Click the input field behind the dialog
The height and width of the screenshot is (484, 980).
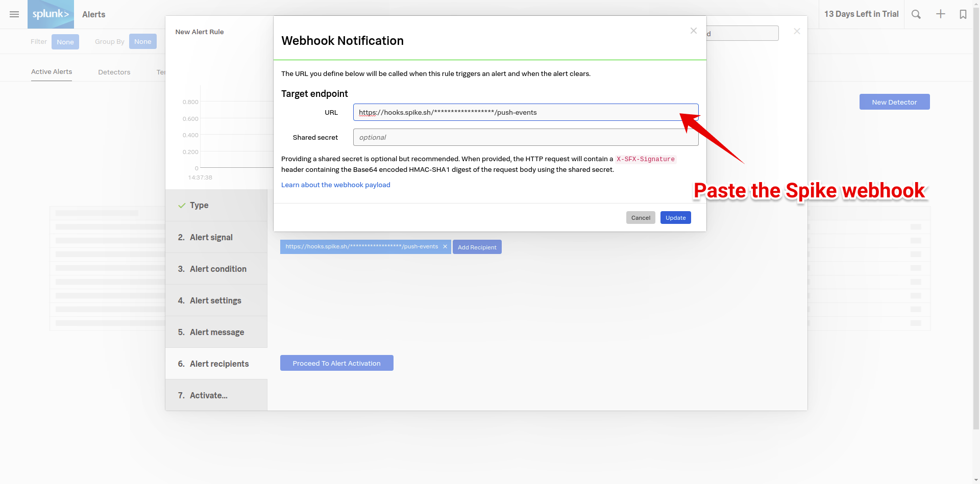pyautogui.click(x=743, y=33)
